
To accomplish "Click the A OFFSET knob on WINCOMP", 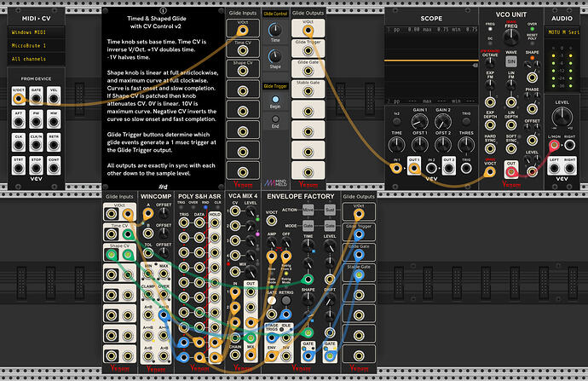I will [x=164, y=213].
